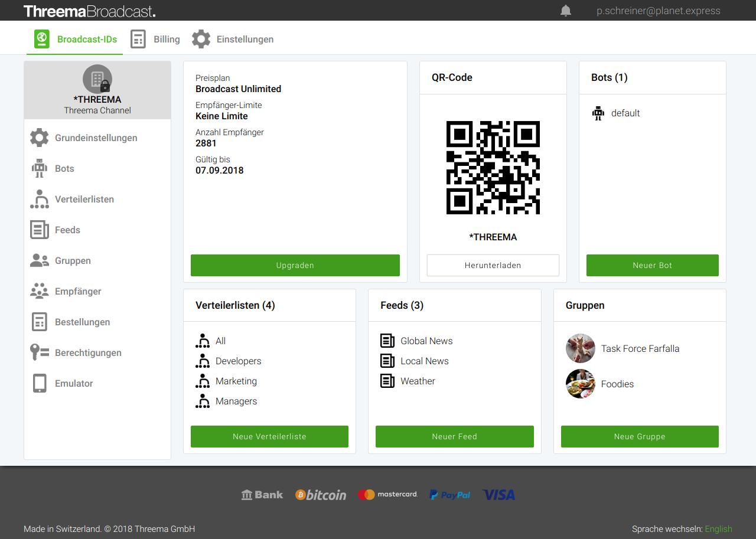Click the Grundeinstellungen gear icon in sidebar
Screen dimensions: 756x539
point(40,138)
